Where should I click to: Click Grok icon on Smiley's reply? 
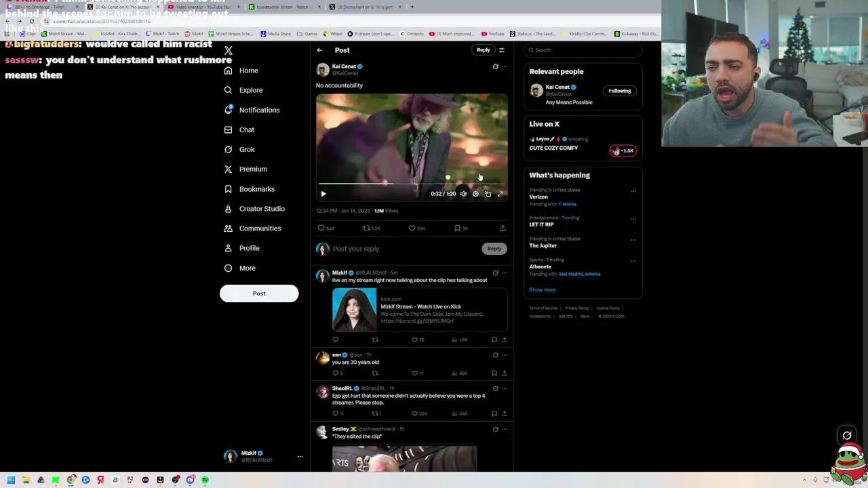click(x=495, y=429)
